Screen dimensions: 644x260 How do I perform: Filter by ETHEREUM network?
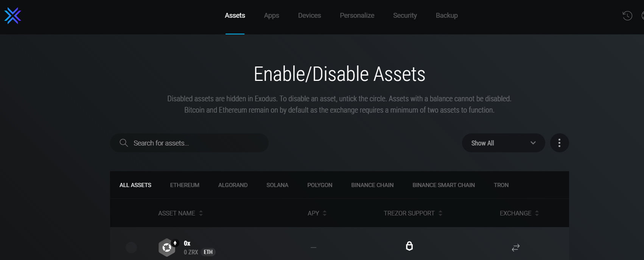(x=185, y=185)
